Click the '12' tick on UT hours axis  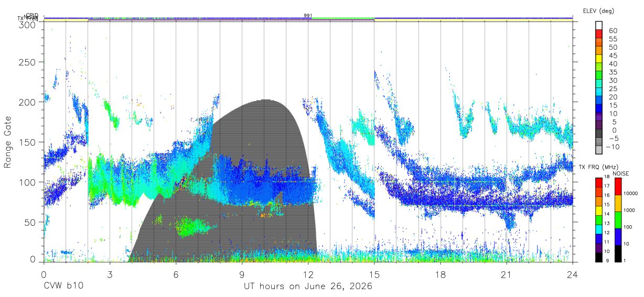coord(308,274)
